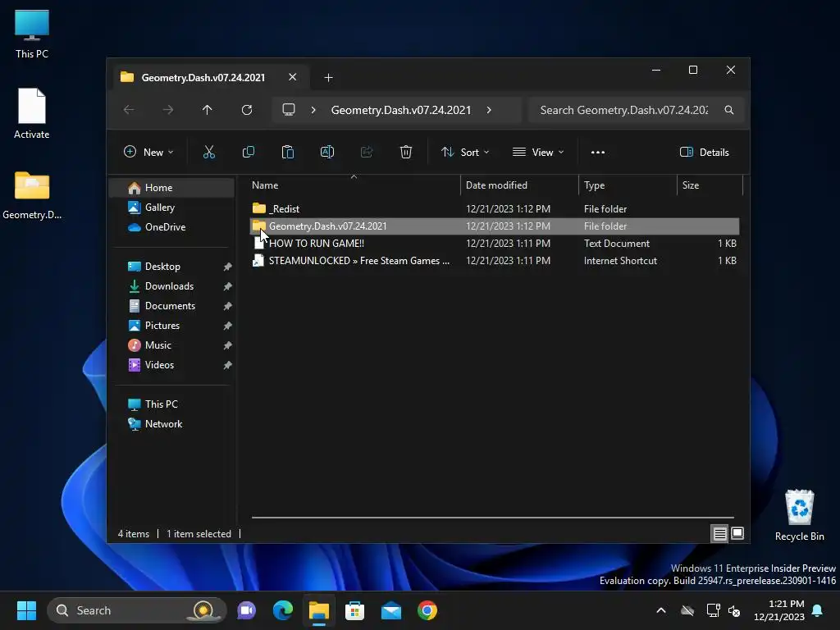
Task: Show hidden icons in system tray
Action: click(x=661, y=610)
